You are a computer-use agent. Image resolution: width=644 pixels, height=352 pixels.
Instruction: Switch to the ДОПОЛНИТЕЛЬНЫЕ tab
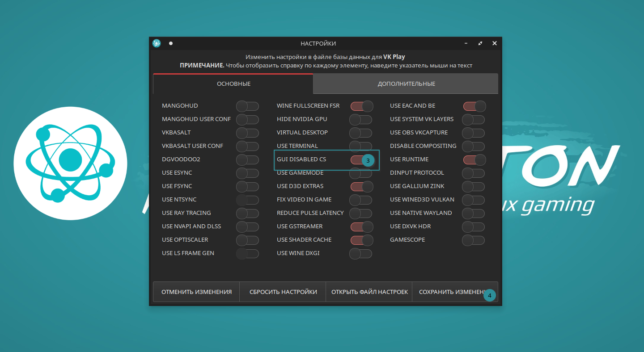(x=406, y=84)
